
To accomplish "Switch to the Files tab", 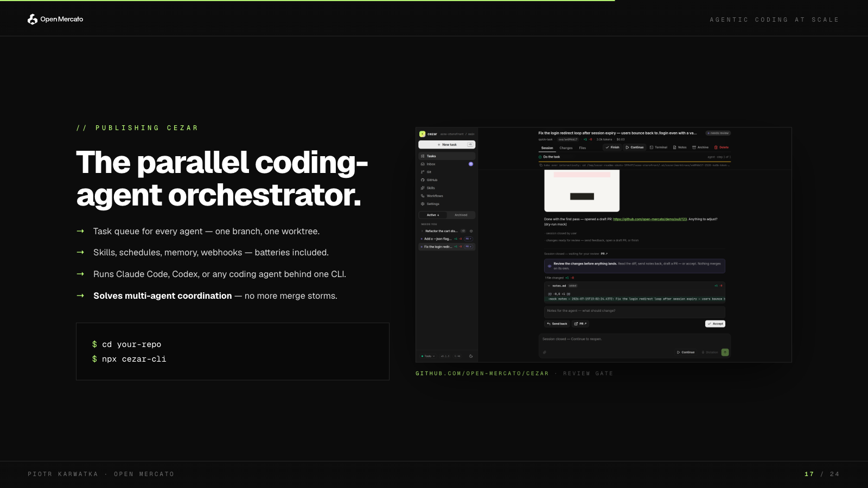I will pos(583,148).
